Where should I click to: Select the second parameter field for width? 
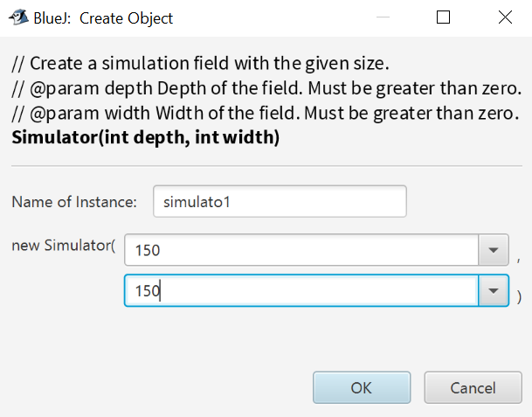coord(301,291)
